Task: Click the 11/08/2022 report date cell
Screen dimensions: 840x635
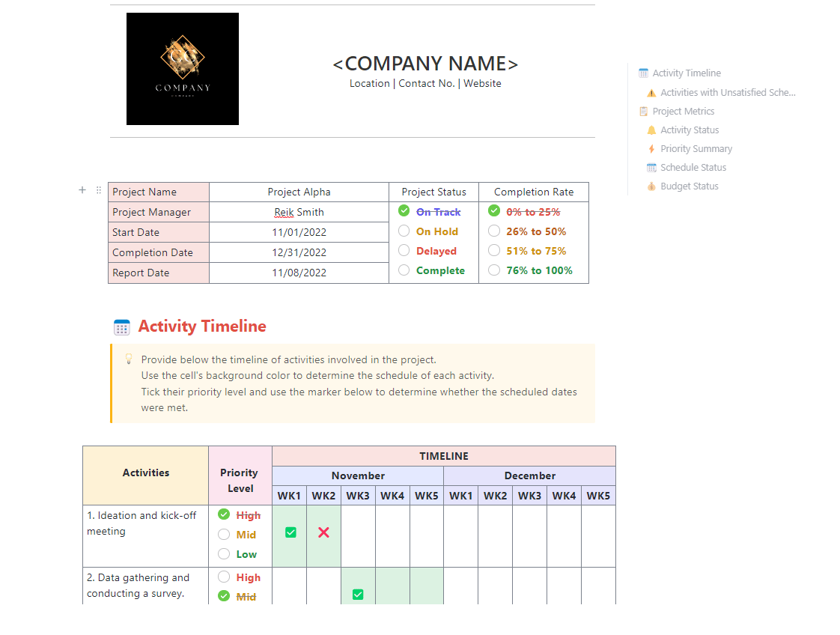Action: point(299,273)
